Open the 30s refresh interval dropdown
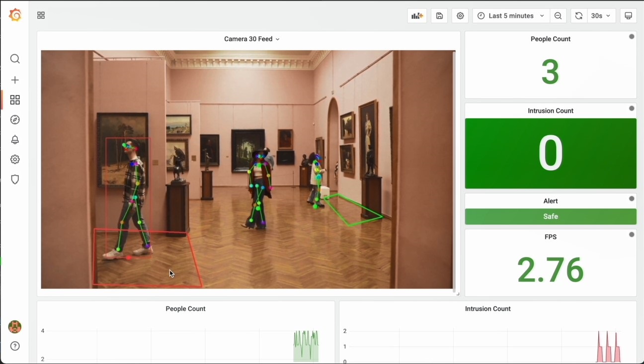Viewport: 644px width, 364px height. tap(601, 16)
